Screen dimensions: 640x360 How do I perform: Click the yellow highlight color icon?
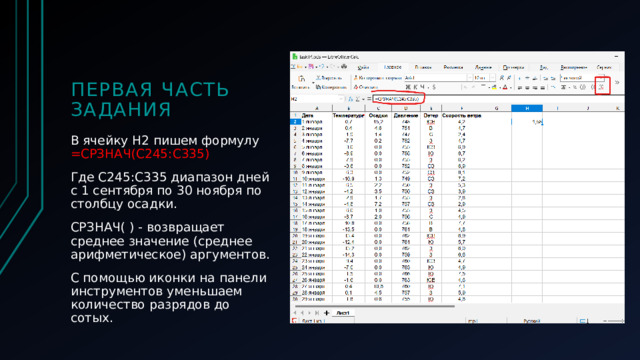point(494,87)
